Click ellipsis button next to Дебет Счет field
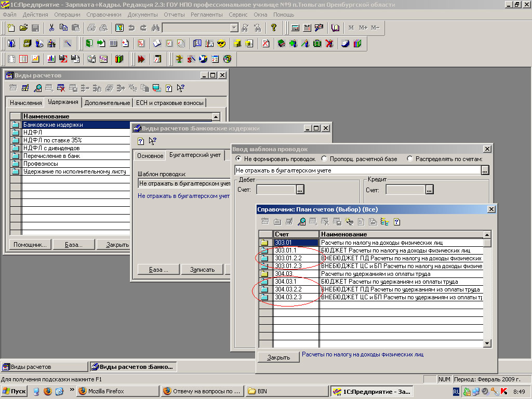The height and width of the screenshot is (399, 532). pos(300,190)
